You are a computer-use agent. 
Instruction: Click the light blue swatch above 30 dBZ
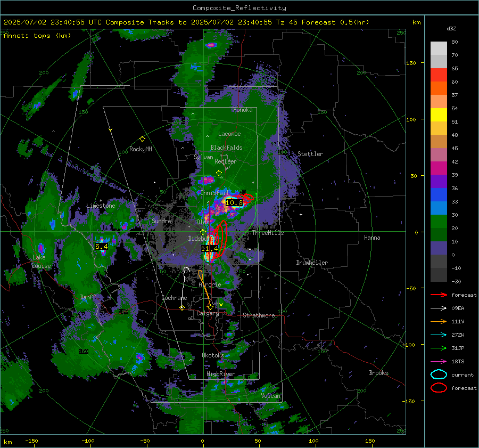click(x=439, y=208)
